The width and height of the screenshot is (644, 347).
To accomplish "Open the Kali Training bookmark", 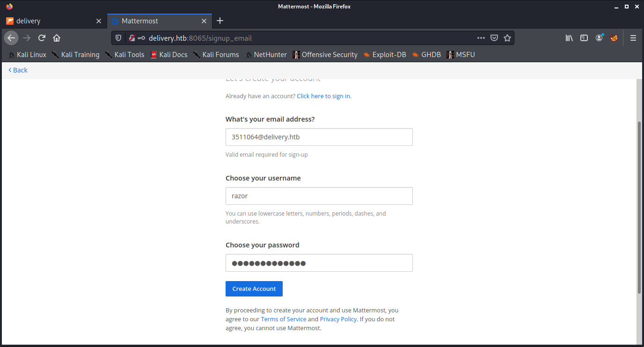I will pyautogui.click(x=75, y=55).
